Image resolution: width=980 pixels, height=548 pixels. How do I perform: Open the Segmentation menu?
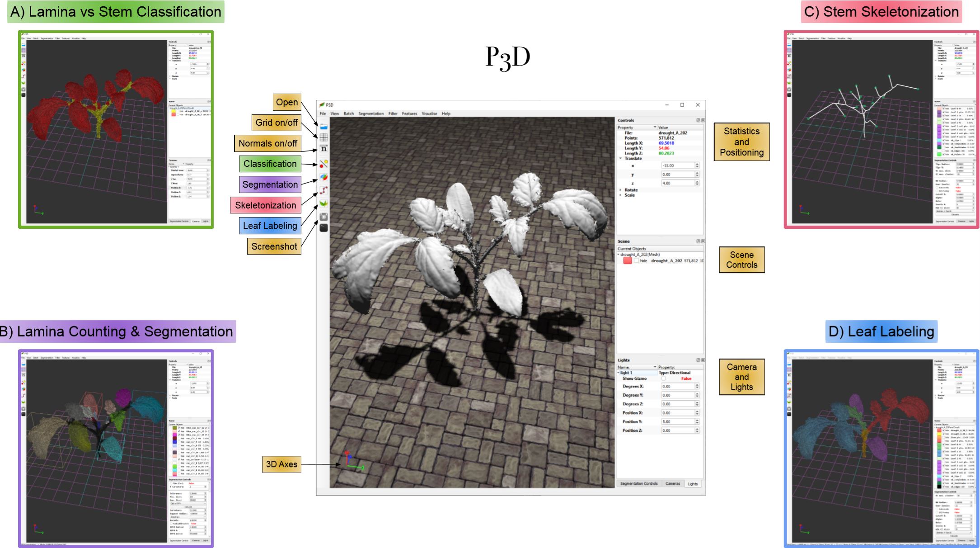coord(371,113)
